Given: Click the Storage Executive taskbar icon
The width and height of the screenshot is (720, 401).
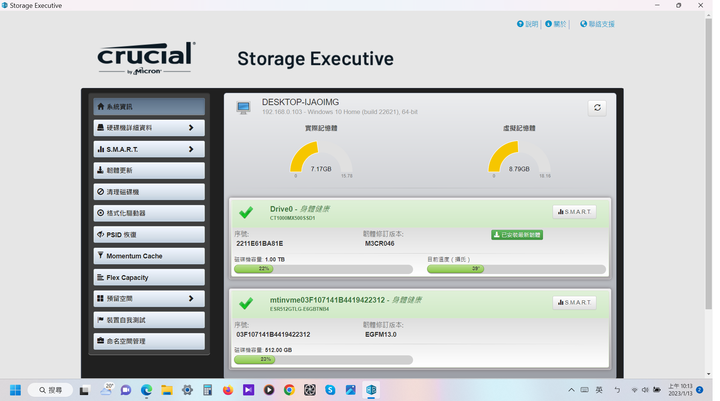Looking at the screenshot, I should click(371, 390).
